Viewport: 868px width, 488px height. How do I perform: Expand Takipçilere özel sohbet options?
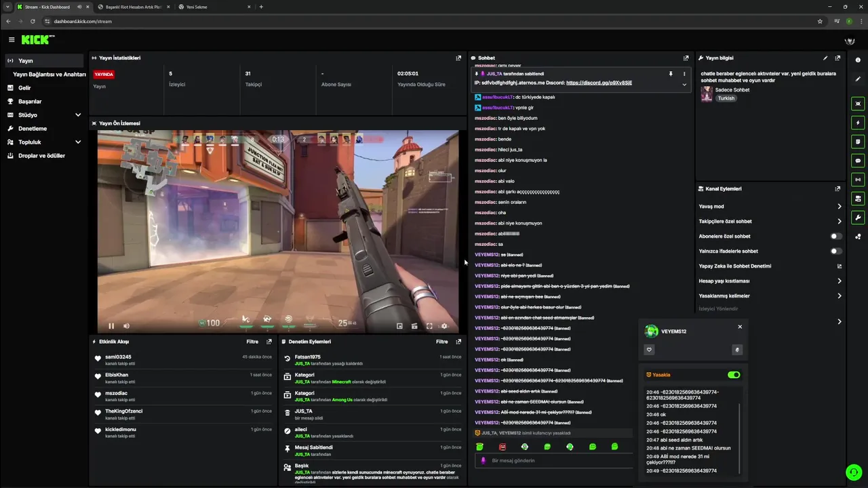[x=839, y=221]
